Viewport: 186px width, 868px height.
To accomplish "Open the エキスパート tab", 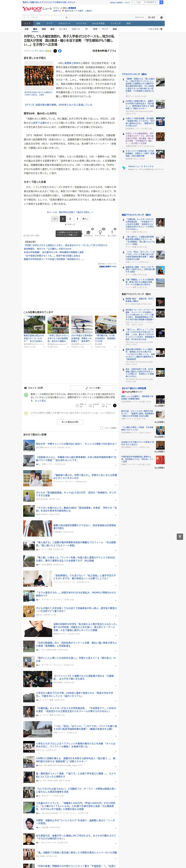I will [64, 24].
